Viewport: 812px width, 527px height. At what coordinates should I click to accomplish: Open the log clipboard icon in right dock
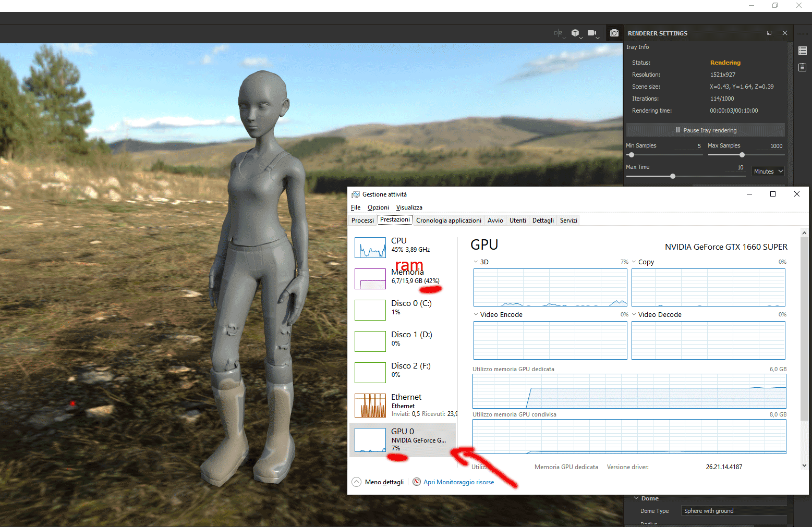pos(803,67)
